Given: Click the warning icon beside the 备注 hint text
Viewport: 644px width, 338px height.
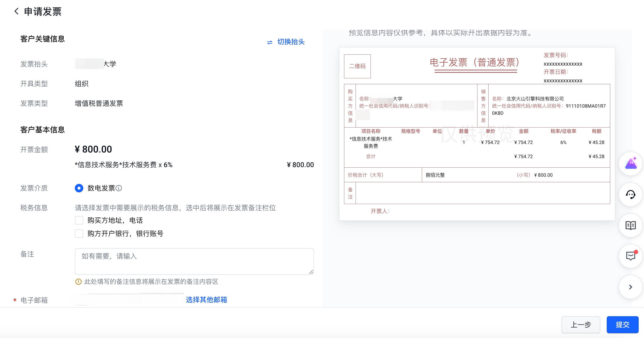Looking at the screenshot, I should point(78,282).
